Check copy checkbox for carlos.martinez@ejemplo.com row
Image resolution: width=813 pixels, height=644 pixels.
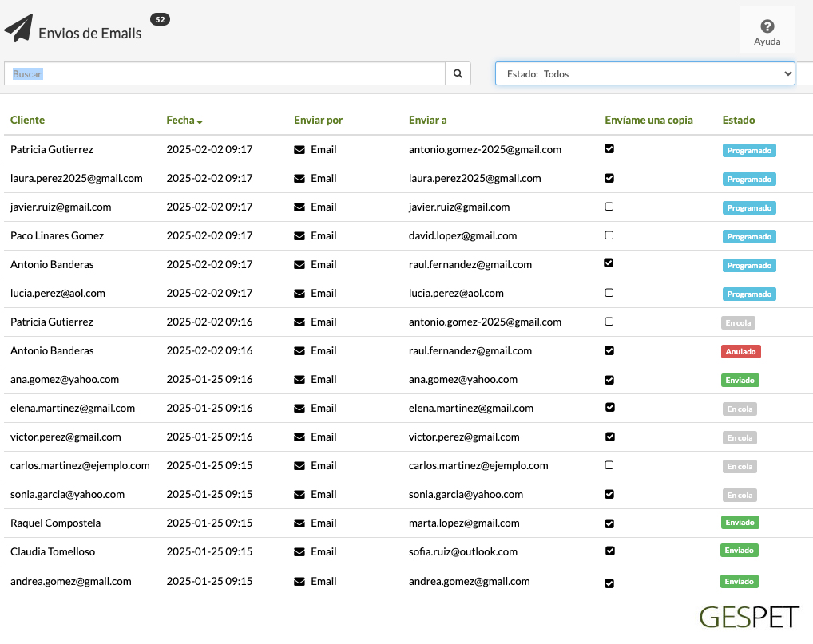click(x=609, y=465)
